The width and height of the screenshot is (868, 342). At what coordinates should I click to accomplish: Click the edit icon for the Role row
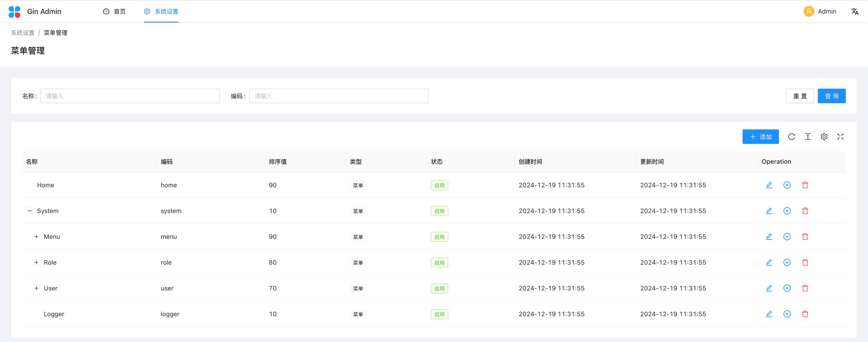769,262
